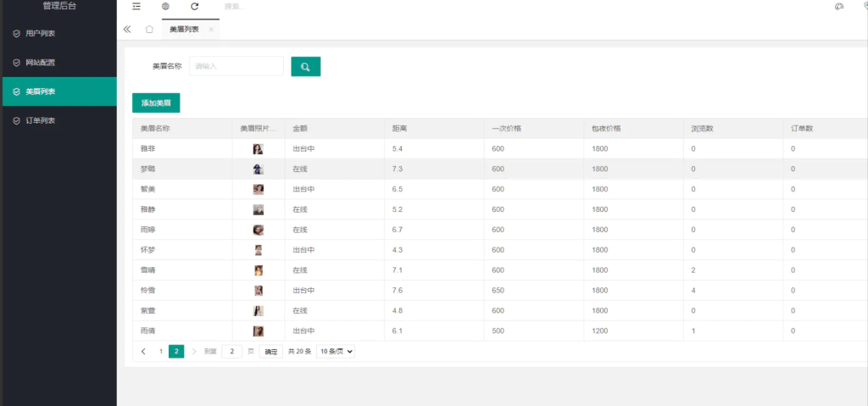Click view count 2 in 雪晴 row
Viewport: 868px width, 406px height.
point(693,270)
